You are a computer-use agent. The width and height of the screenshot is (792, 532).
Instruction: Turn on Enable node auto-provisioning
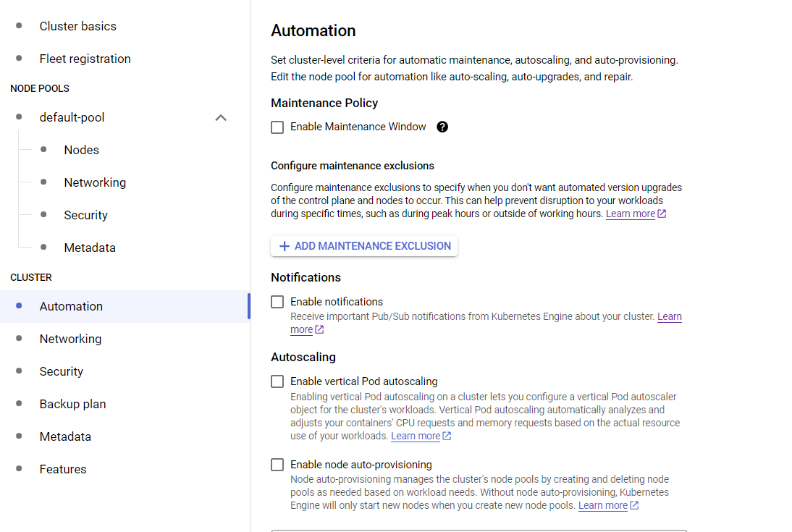(277, 465)
